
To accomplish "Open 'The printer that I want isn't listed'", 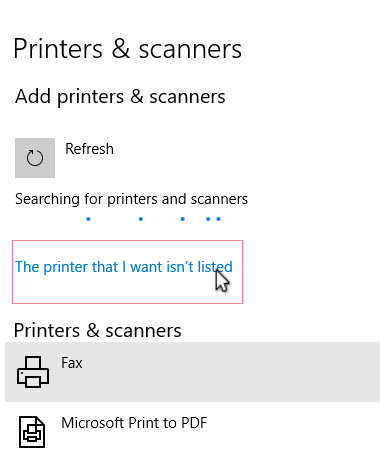I will (124, 267).
